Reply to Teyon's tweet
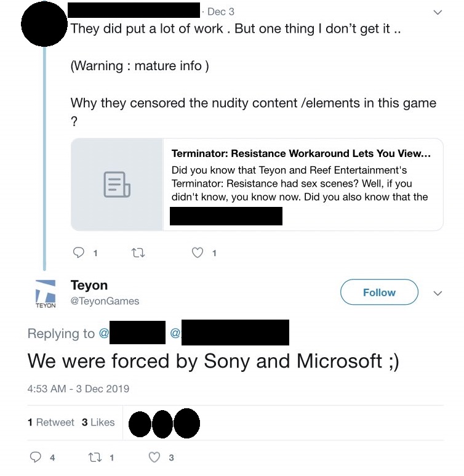Image resolution: width=464 pixels, height=476 pixels. tap(34, 458)
